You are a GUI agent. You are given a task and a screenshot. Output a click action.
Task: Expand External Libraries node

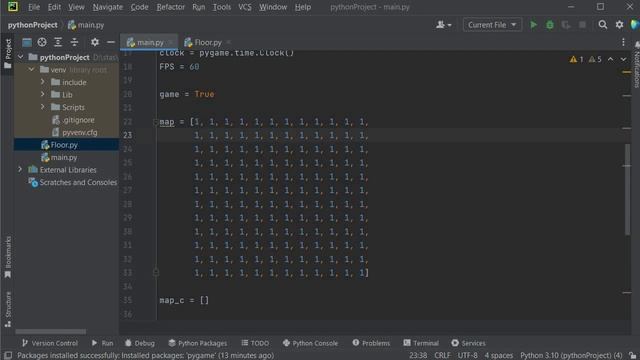[20, 169]
